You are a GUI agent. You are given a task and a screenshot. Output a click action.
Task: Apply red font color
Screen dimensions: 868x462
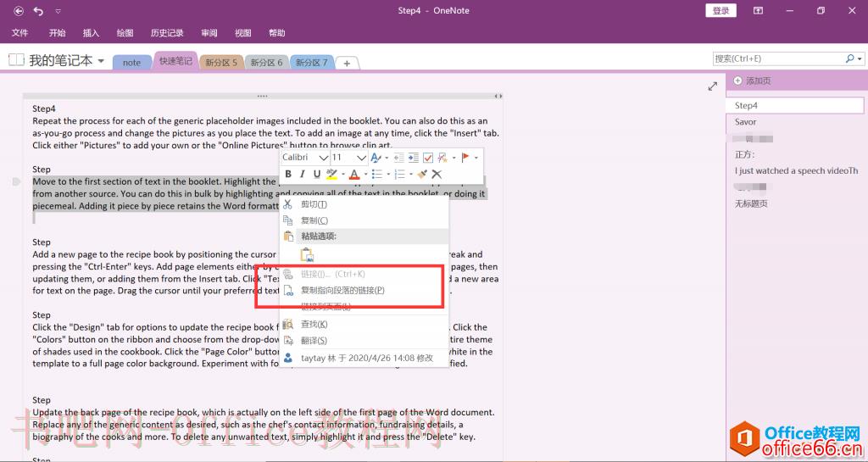point(354,175)
